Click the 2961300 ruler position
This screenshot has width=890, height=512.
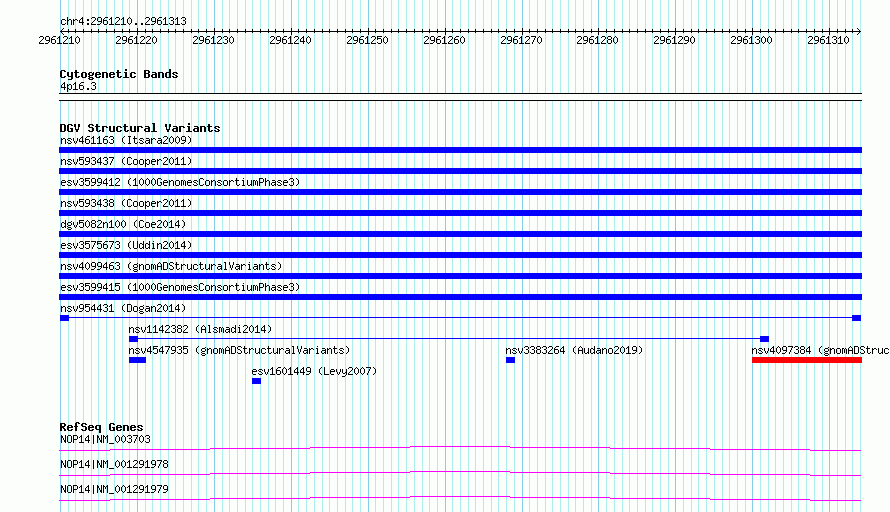click(752, 40)
